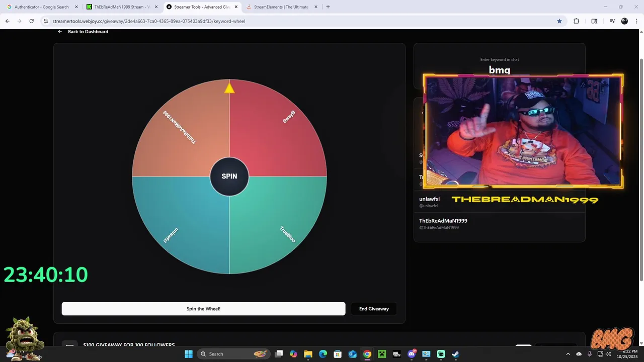
Task: Click the browser forward arrow
Action: point(19,21)
